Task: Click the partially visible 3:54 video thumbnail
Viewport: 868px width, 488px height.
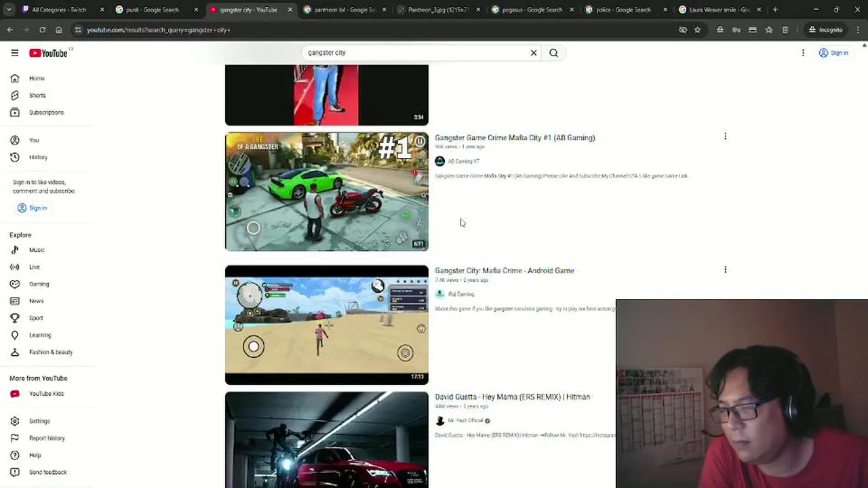Action: point(327,95)
